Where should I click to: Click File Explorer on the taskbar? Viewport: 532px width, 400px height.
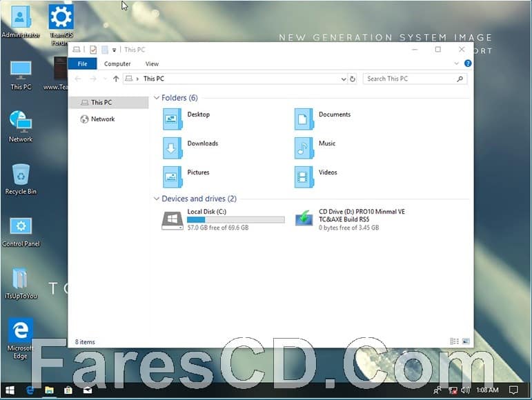tap(49, 390)
